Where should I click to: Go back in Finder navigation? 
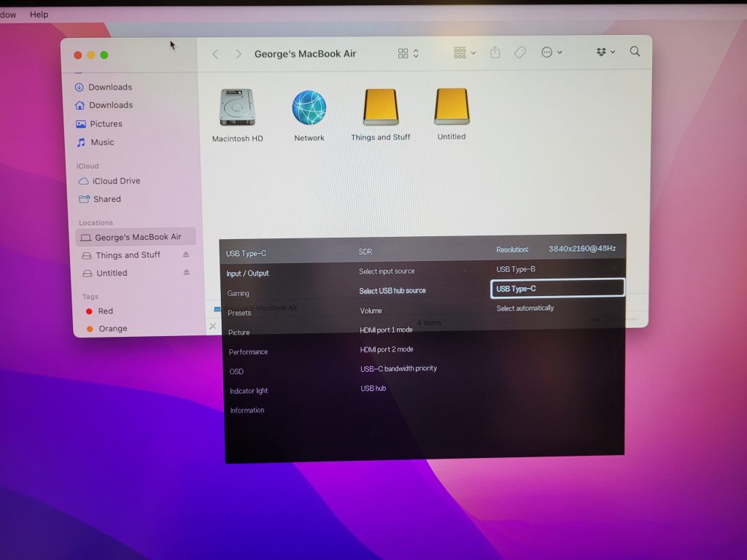tap(215, 54)
